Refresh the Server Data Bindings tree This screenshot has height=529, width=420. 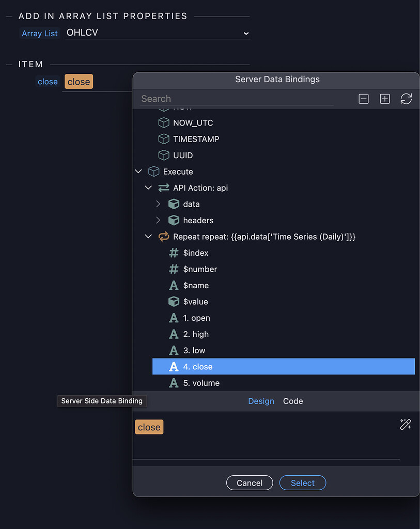coord(407,99)
